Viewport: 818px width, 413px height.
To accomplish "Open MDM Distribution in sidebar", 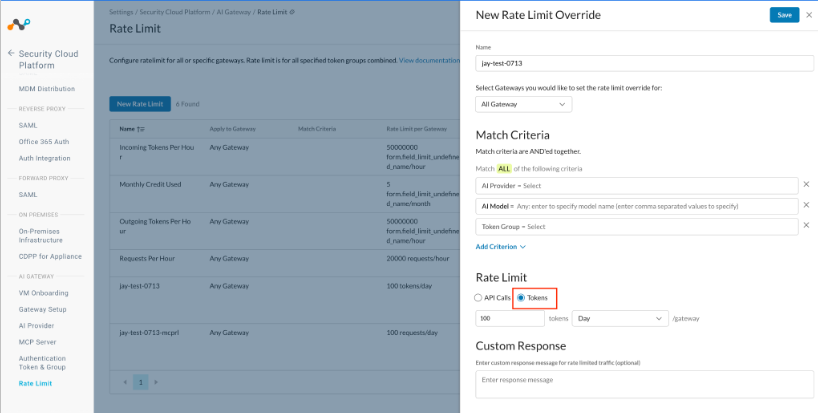I will (x=47, y=89).
